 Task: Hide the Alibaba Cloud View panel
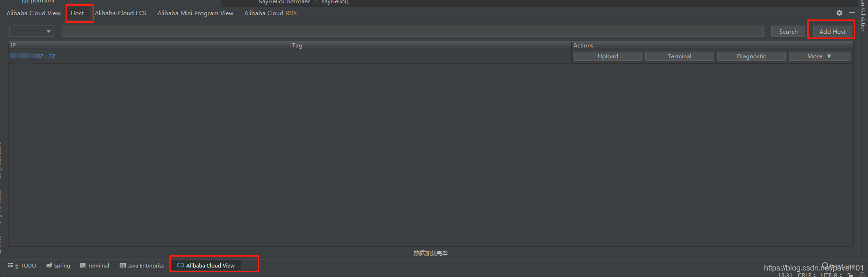pyautogui.click(x=852, y=13)
